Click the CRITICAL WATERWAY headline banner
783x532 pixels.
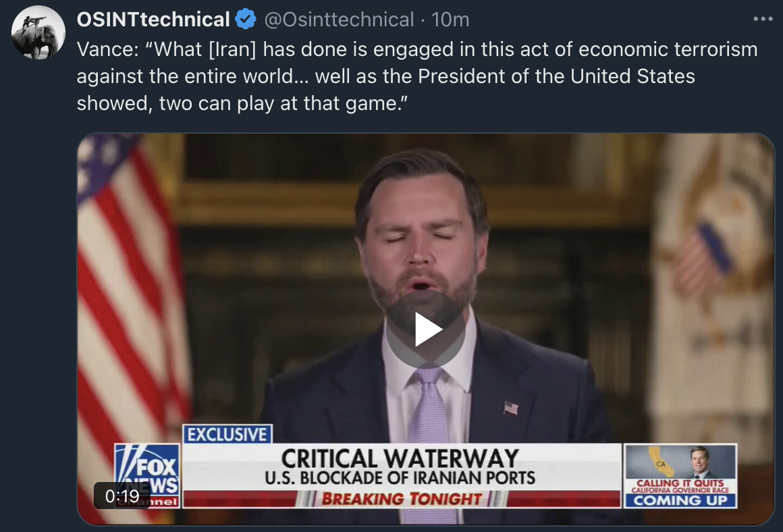point(400,458)
